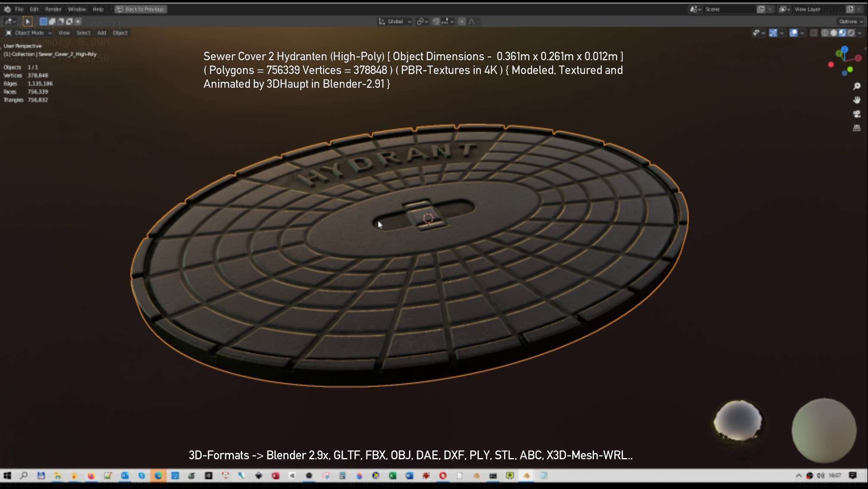The height and width of the screenshot is (489, 868).
Task: Open the Options dropdown
Action: click(851, 22)
